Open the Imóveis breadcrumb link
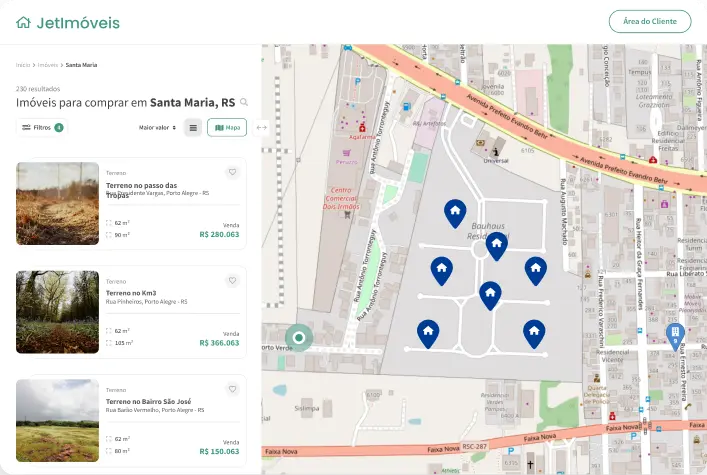 tap(48, 65)
